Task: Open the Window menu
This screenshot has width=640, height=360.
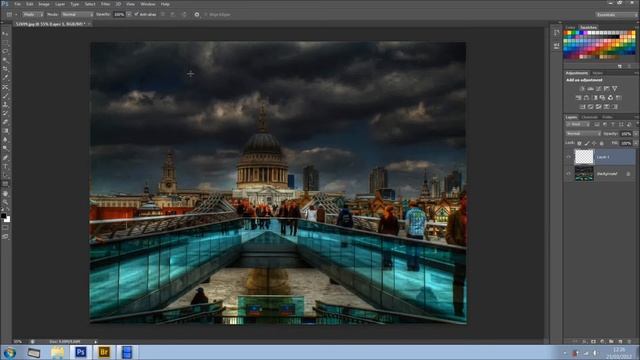Action: coord(148,4)
